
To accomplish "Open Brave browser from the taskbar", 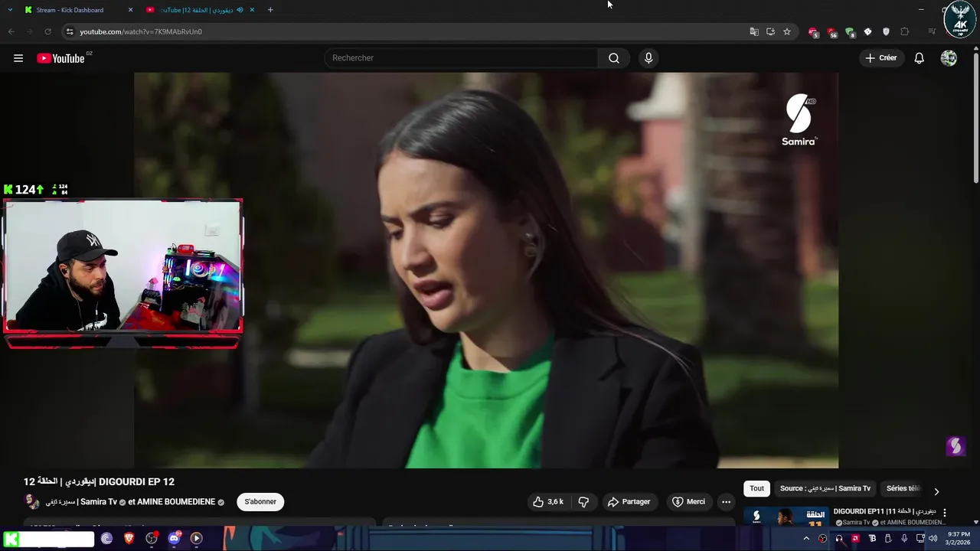I will point(129,539).
